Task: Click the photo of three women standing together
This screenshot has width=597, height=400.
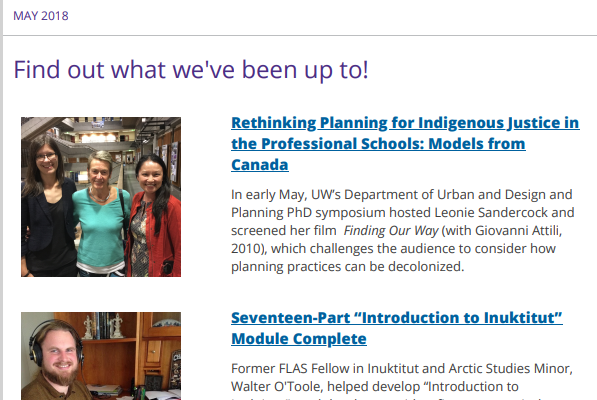Action: point(101,197)
